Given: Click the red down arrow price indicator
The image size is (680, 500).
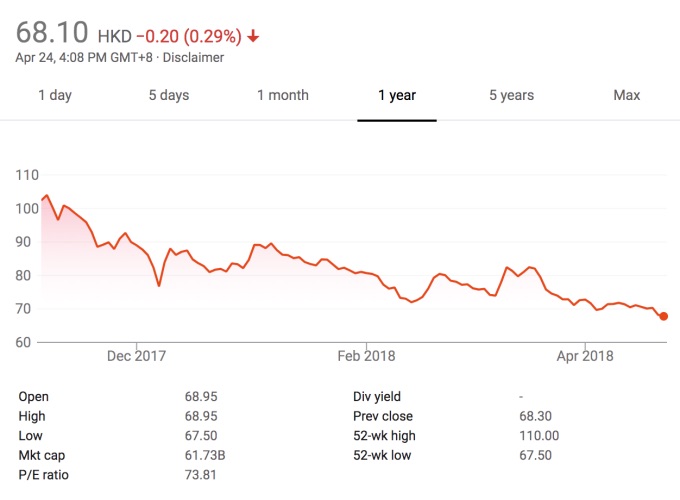Looking at the screenshot, I should 254,37.
